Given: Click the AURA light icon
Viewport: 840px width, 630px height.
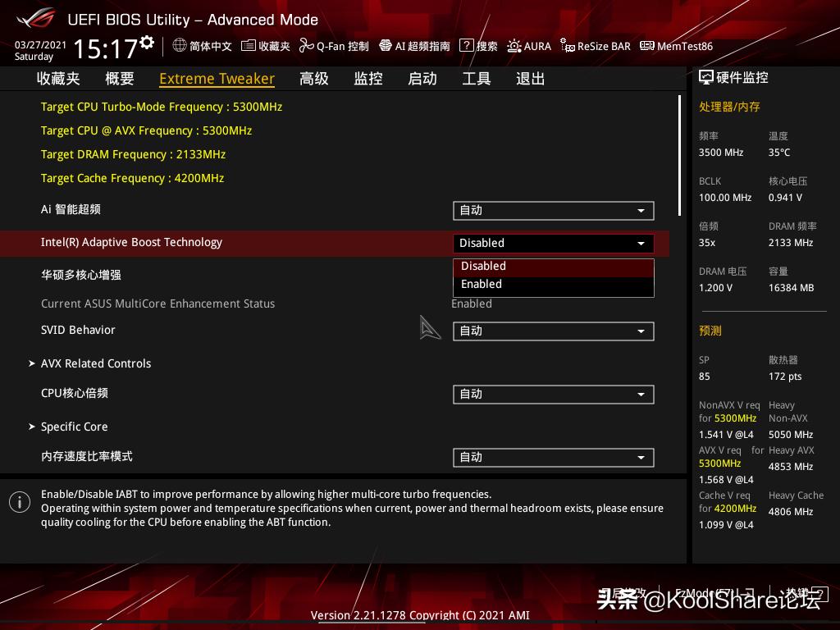Looking at the screenshot, I should [x=514, y=46].
